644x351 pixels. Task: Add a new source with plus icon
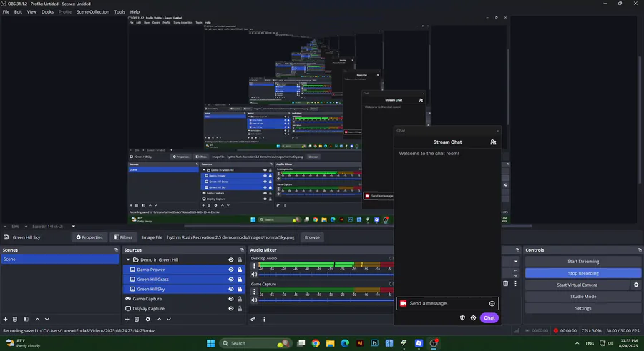(127, 319)
